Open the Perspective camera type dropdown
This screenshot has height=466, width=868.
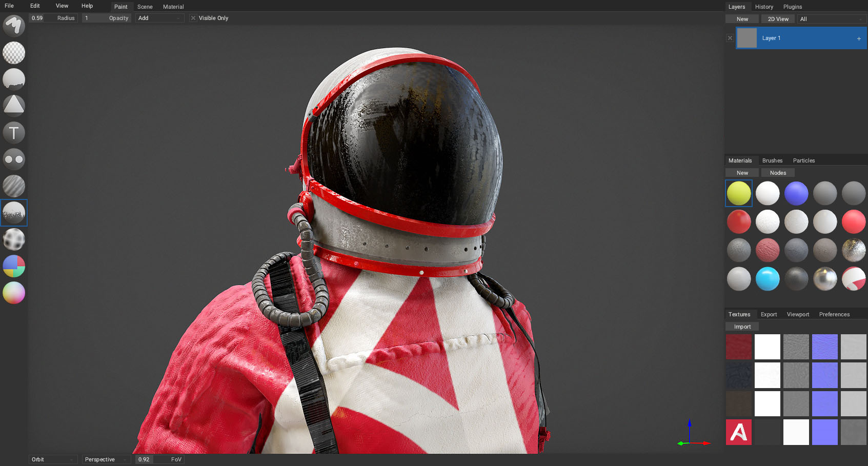coord(106,459)
